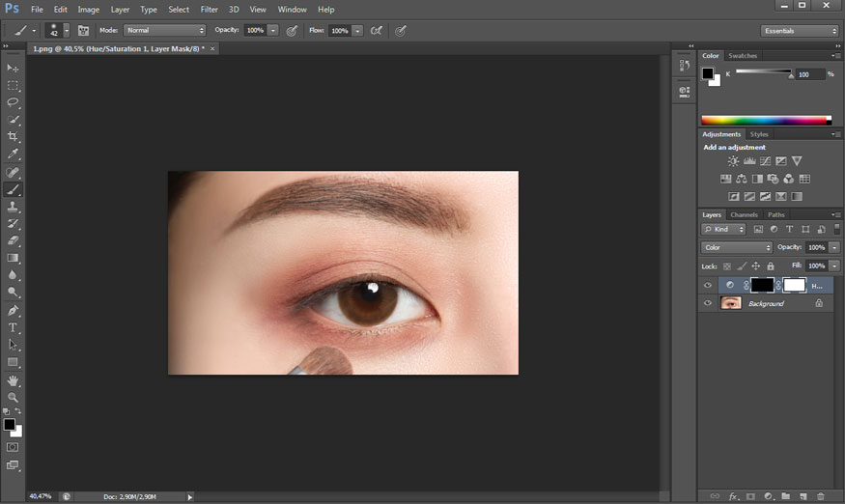Open the Flow slider dropdown
Image resolution: width=845 pixels, height=504 pixels.
click(x=357, y=31)
